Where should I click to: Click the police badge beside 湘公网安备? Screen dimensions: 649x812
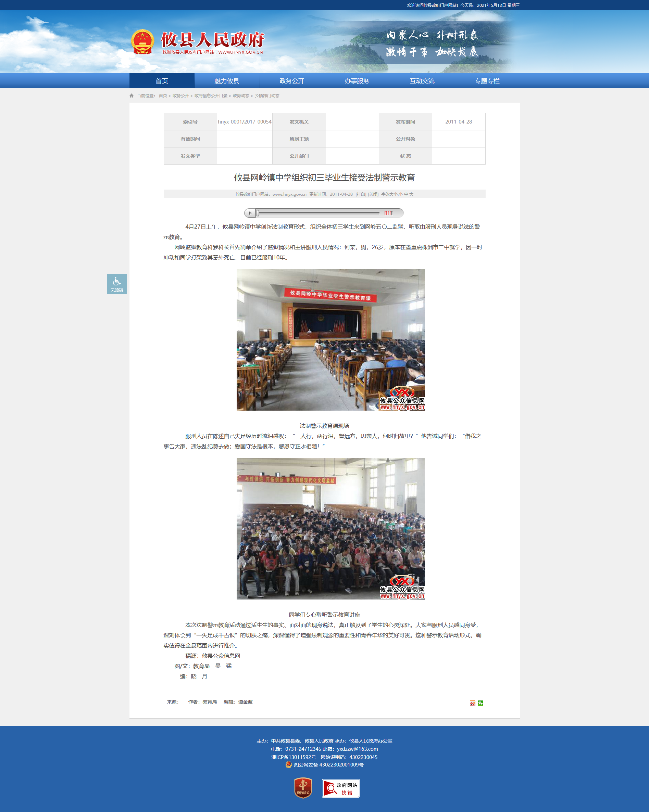289,764
